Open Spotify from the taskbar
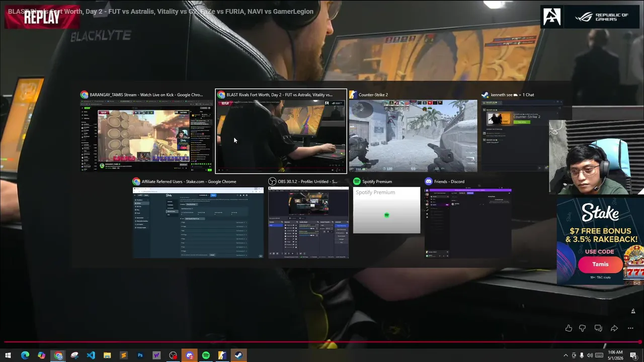The height and width of the screenshot is (362, 644). (x=206, y=355)
